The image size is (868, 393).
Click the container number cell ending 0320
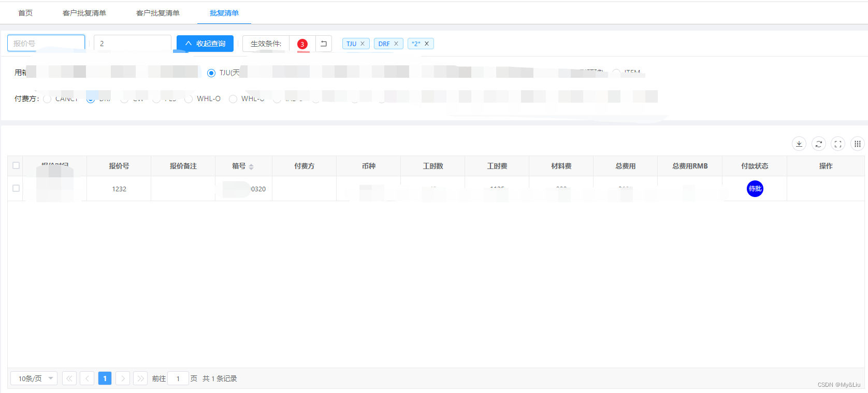[244, 189]
